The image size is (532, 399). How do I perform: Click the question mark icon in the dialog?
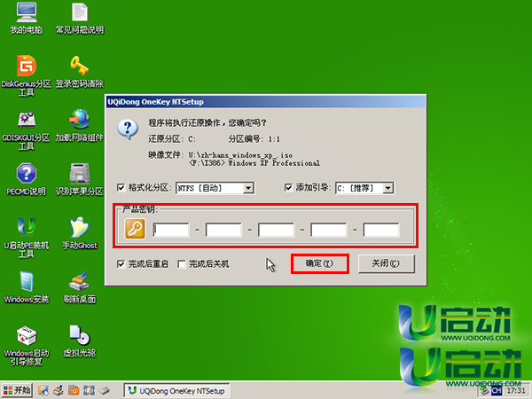pyautogui.click(x=128, y=129)
